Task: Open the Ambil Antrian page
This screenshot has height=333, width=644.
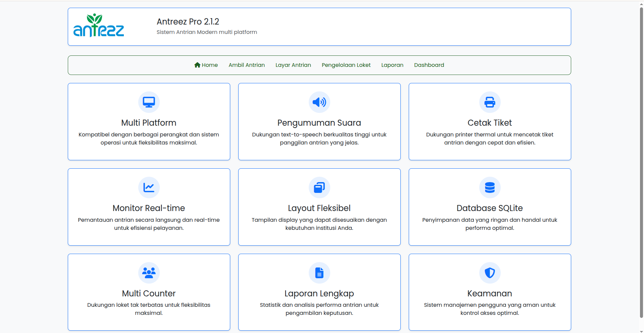Action: (x=247, y=65)
